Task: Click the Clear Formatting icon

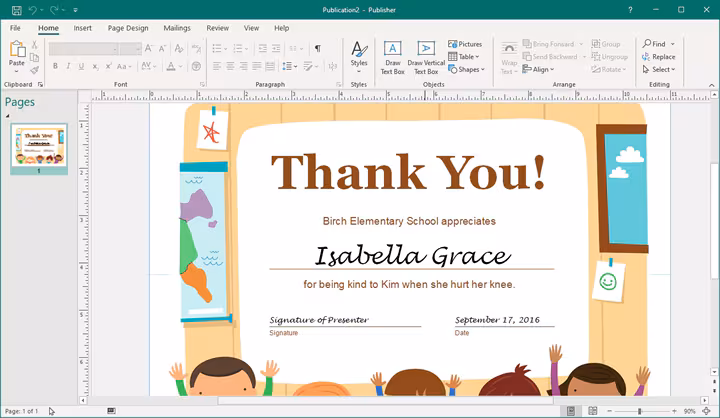Action: tap(179, 48)
